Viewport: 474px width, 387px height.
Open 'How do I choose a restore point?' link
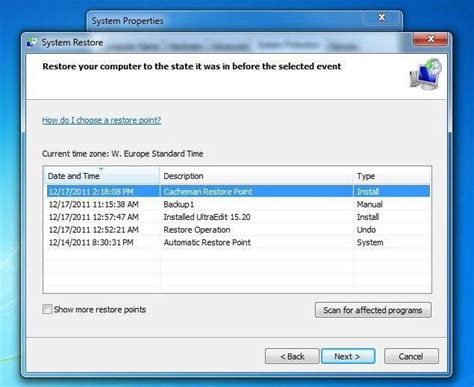(102, 120)
